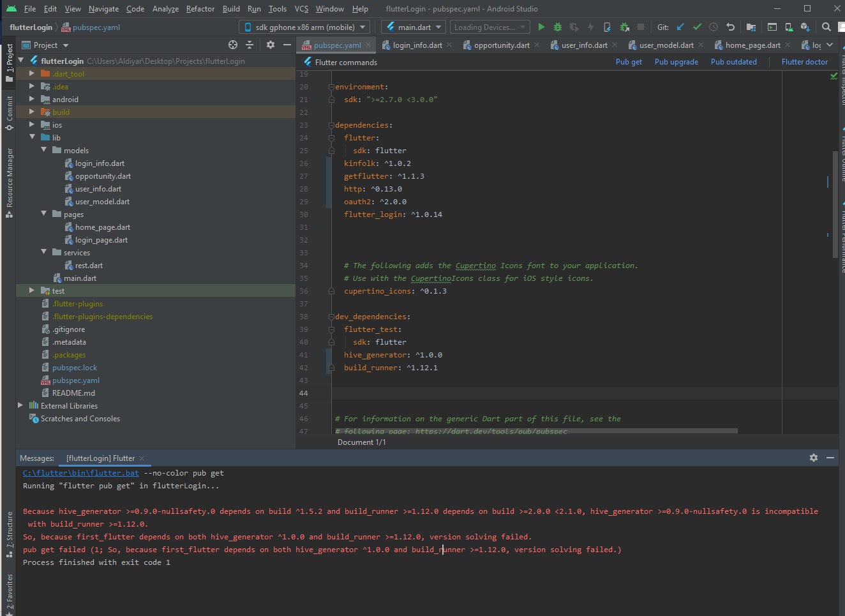Toggle the 1: Project tool window
Viewport: 845px width, 616px height.
click(9, 63)
